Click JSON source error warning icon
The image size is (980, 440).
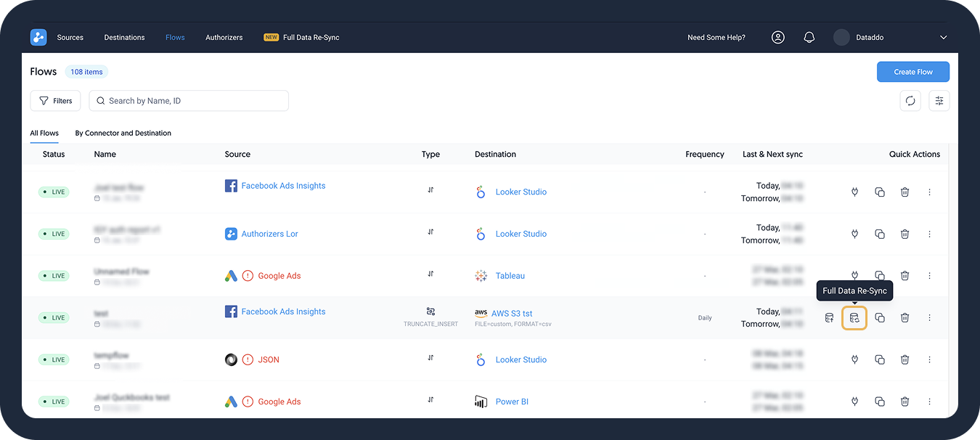coord(248,359)
